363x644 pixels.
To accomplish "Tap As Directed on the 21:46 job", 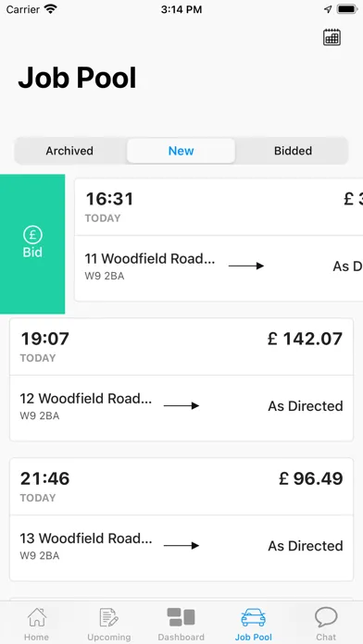I will pos(306,545).
